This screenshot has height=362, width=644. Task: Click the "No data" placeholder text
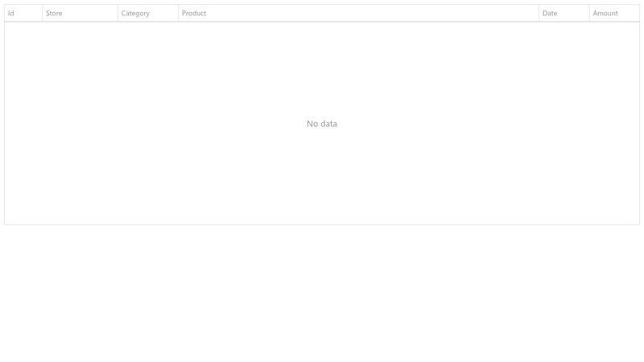(x=322, y=124)
